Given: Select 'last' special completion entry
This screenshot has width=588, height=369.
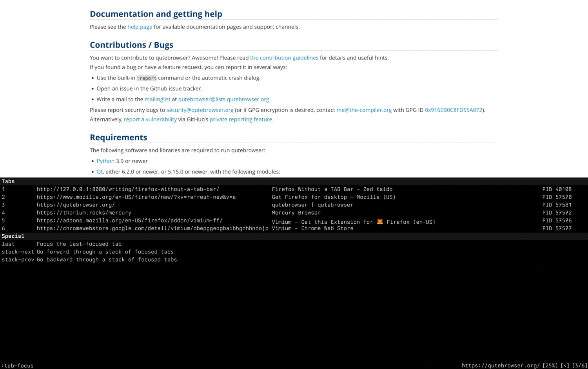Looking at the screenshot, I should tap(294, 244).
